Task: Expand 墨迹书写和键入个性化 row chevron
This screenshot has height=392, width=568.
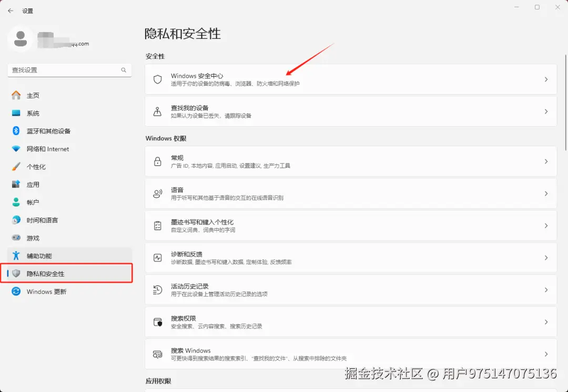Action: 546,225
